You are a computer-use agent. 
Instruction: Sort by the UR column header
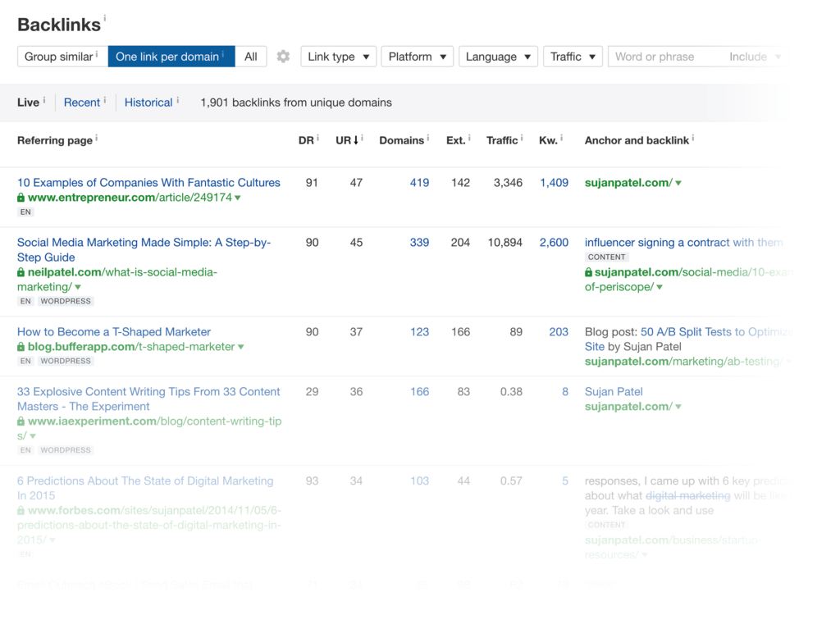click(347, 140)
